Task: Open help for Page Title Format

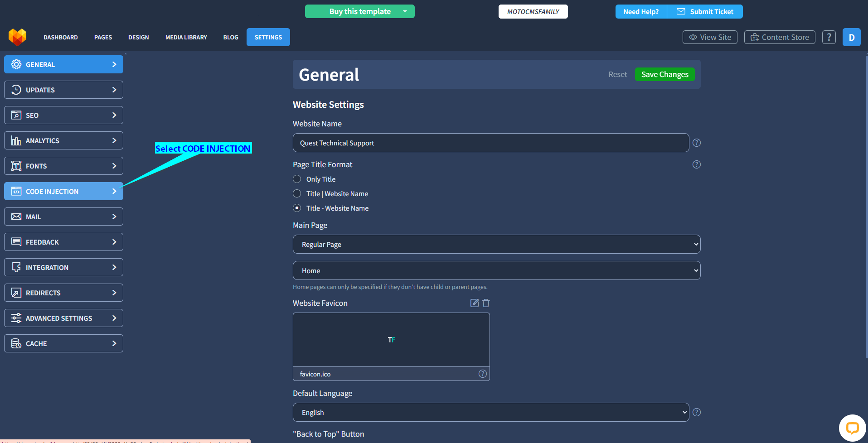Action: (697, 164)
